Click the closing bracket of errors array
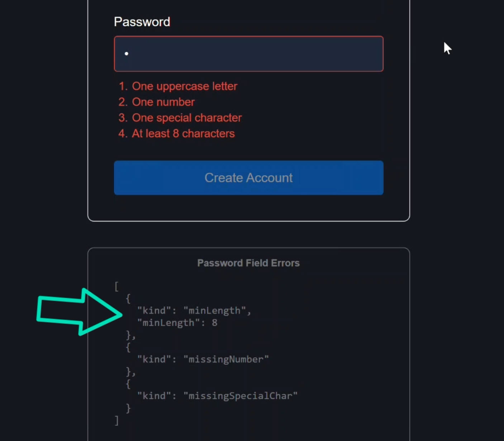The width and height of the screenshot is (504, 441). click(x=116, y=421)
